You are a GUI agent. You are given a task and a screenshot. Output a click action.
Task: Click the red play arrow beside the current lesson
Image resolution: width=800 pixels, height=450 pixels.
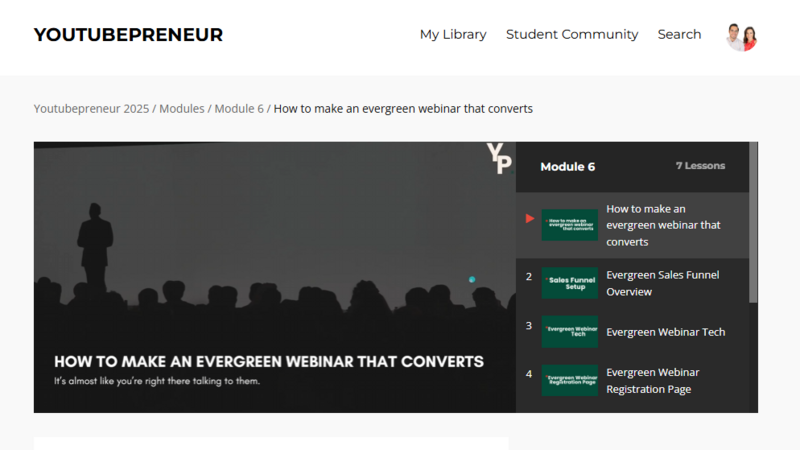530,219
